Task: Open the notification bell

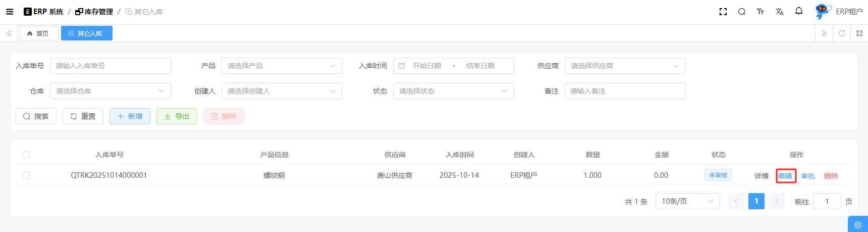Action: tap(798, 11)
